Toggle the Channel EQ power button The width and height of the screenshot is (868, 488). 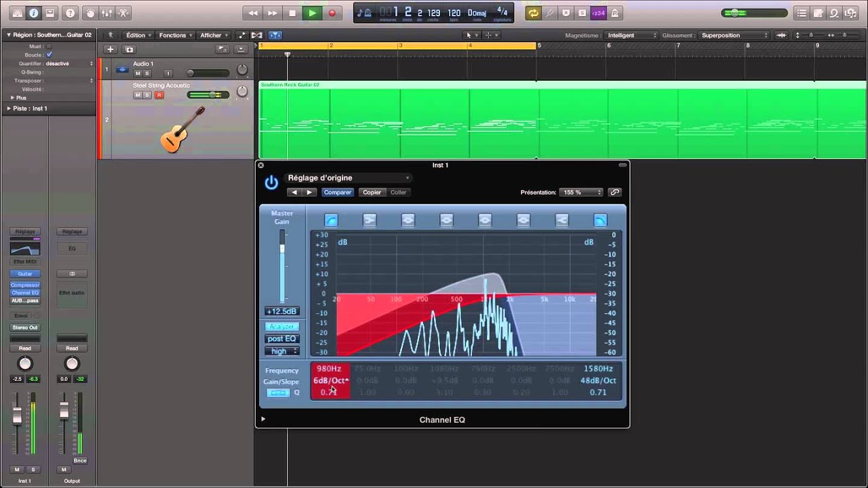click(x=271, y=182)
